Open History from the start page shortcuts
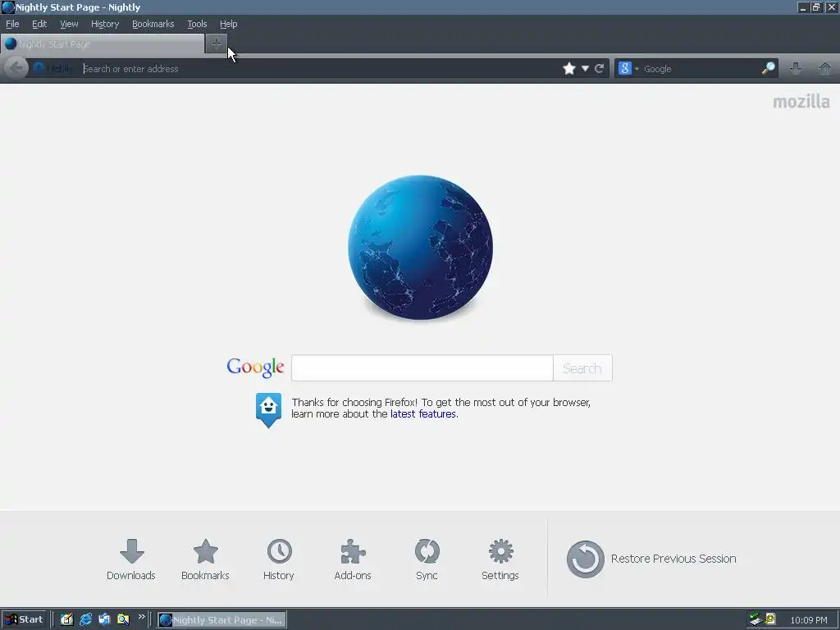The height and width of the screenshot is (630, 840). [279, 559]
